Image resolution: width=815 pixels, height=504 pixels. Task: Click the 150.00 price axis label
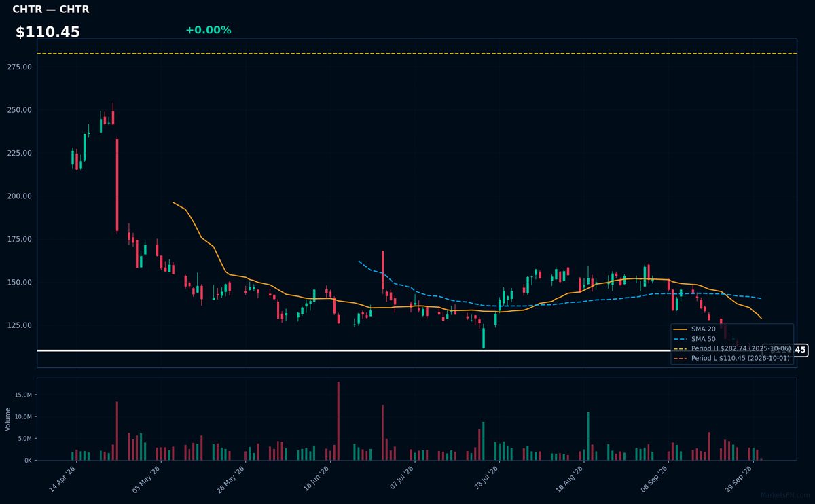(20, 283)
